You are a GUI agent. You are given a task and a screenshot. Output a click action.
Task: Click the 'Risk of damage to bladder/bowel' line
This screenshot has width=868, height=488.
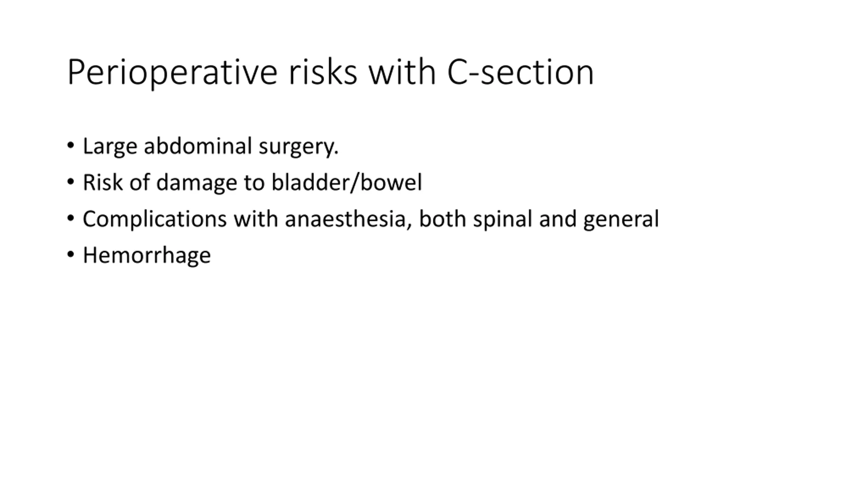point(252,183)
